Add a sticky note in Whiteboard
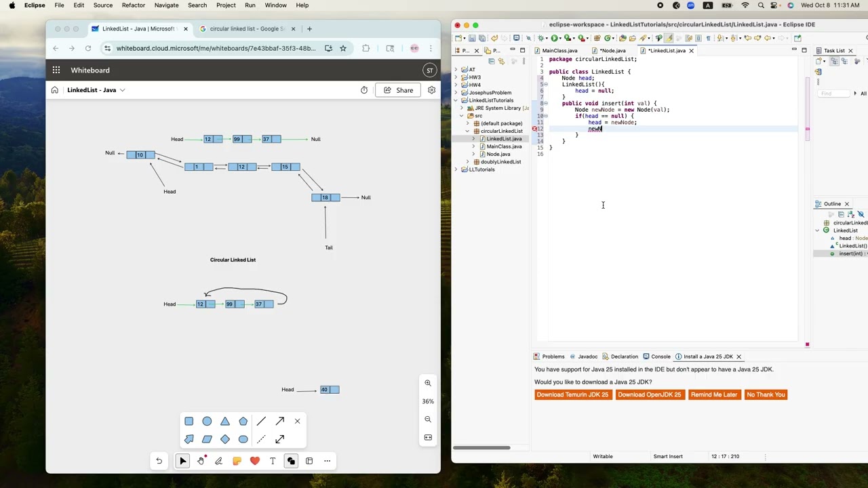Screen dimensions: 868x488 point(237,461)
